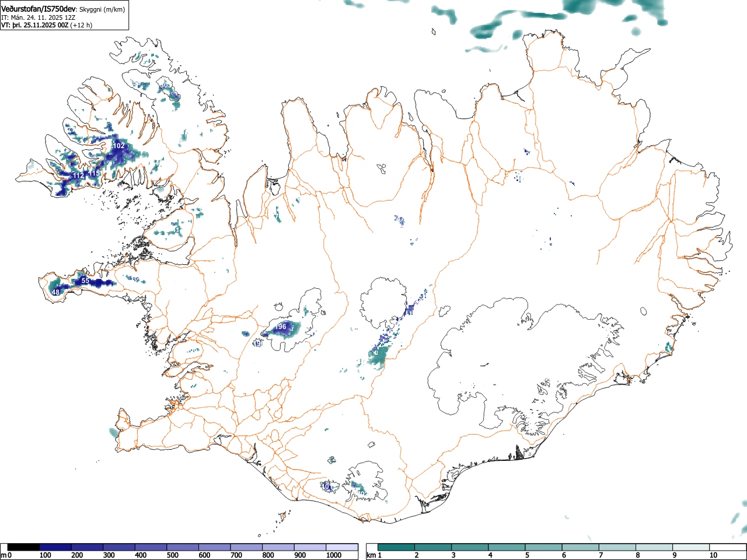Viewport: 747px width, 560px height.
Task: Click the '115' visibility value on the map
Action: pos(95,174)
